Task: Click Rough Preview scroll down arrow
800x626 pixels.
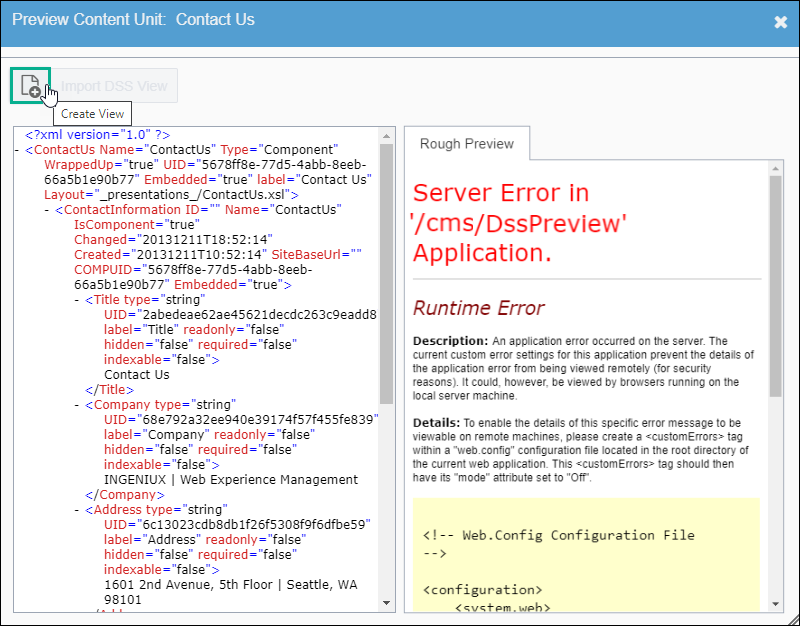Action: pyautogui.click(x=776, y=604)
